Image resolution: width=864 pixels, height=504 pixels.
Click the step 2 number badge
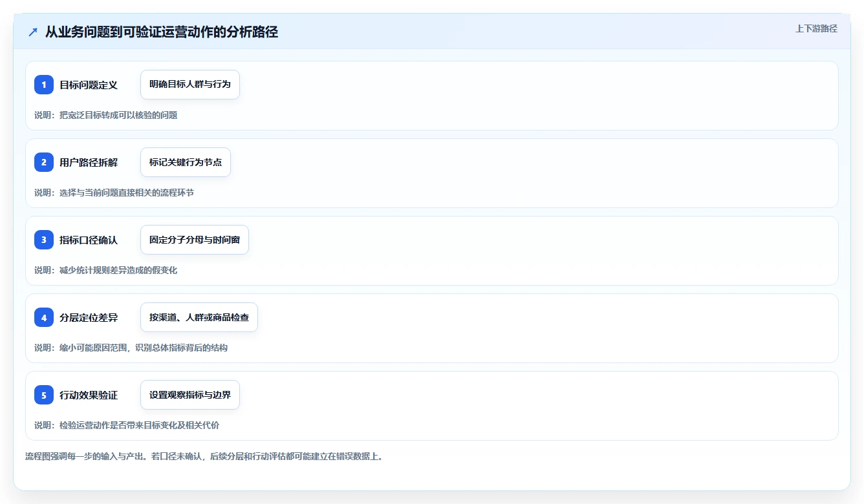44,162
